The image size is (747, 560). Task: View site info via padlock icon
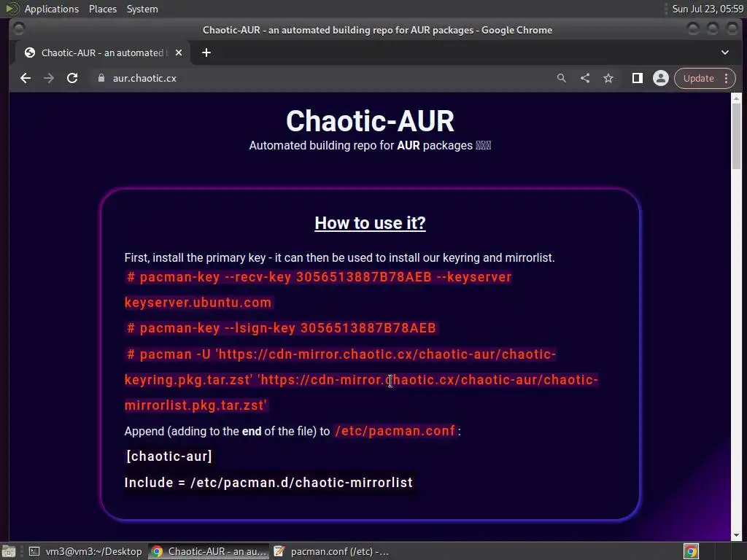[101, 78]
